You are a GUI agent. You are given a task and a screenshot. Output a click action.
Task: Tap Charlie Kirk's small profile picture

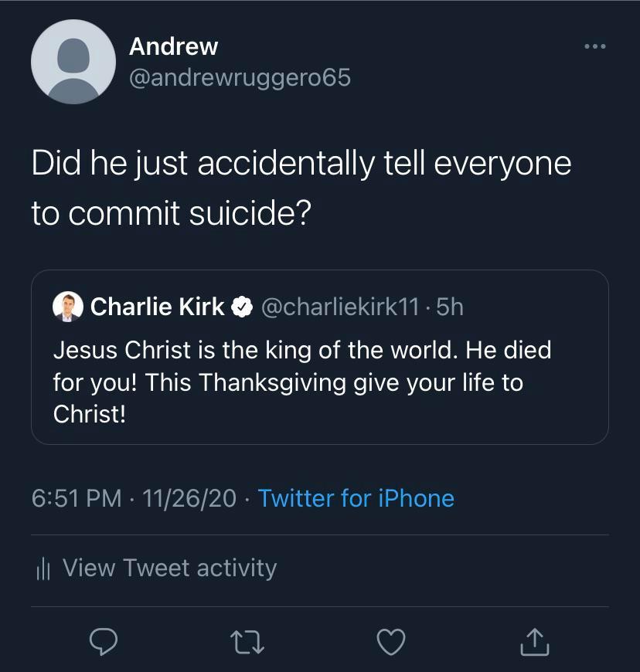67,307
